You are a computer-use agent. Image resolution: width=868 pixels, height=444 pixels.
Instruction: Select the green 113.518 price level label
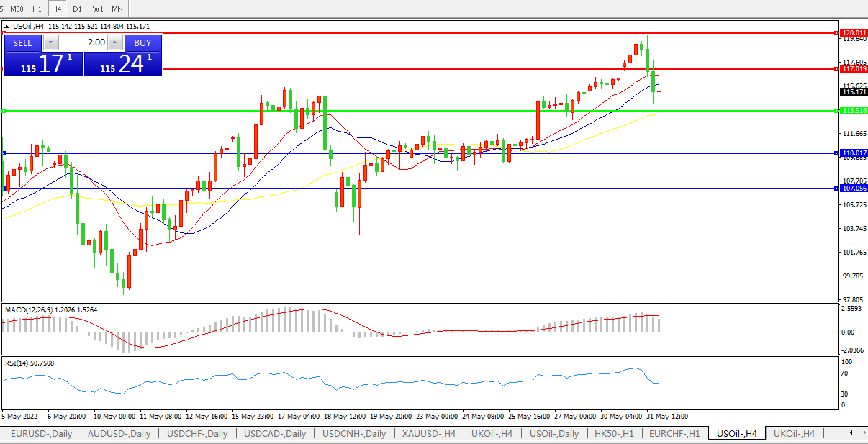[x=853, y=111]
